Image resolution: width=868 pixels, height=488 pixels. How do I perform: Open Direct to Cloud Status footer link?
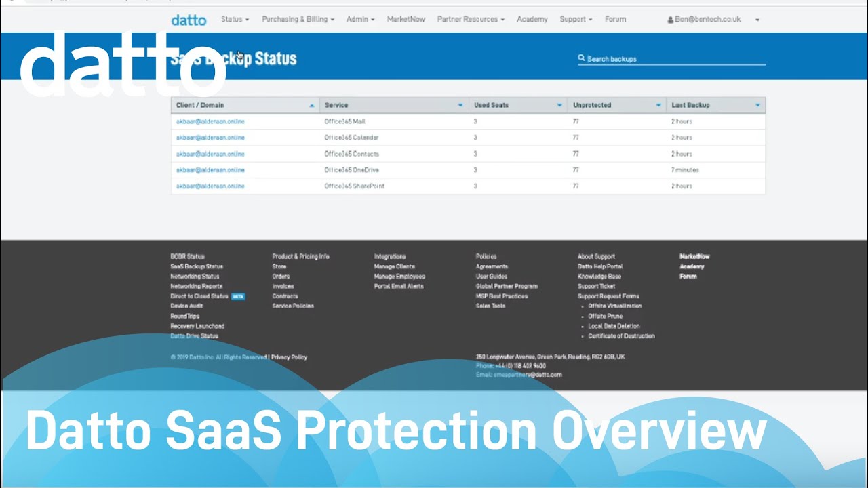click(199, 296)
